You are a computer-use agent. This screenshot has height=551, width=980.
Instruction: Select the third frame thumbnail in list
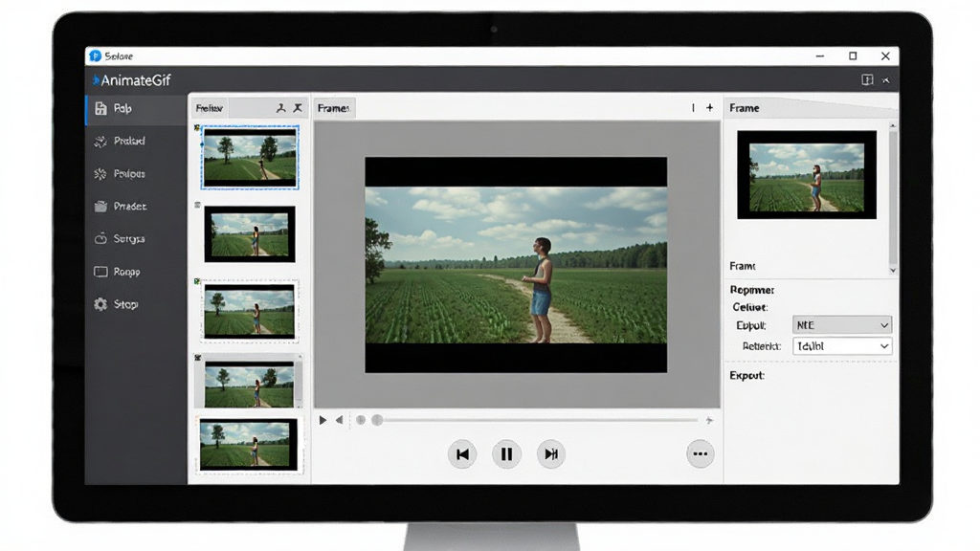pos(250,312)
